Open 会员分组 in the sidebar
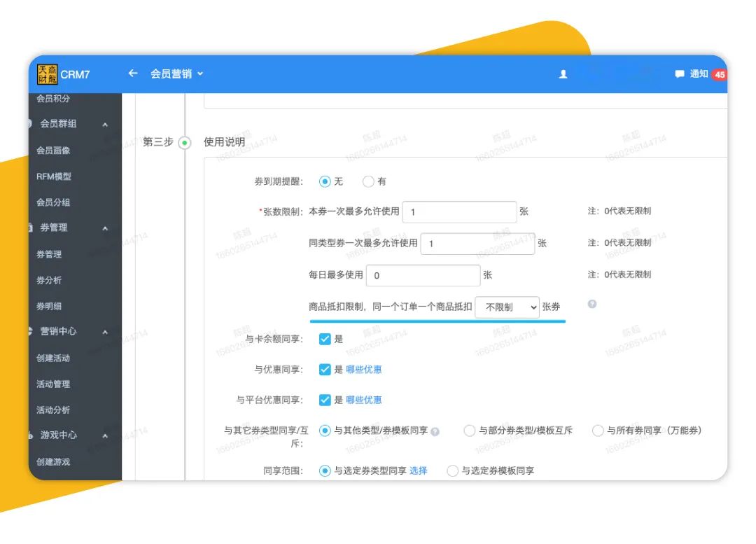The width and height of the screenshot is (756, 544). (x=53, y=202)
